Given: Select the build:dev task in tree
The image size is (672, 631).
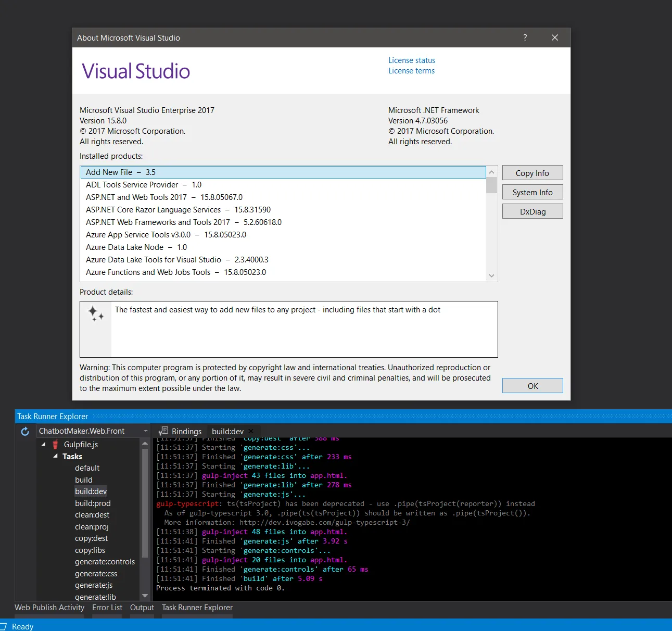Looking at the screenshot, I should (91, 491).
